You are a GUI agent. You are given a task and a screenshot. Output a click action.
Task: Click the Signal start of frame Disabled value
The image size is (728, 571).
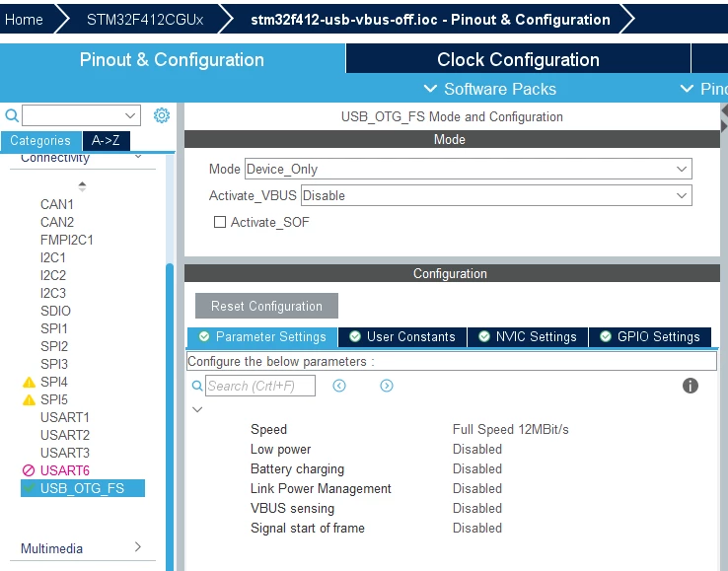coord(477,529)
